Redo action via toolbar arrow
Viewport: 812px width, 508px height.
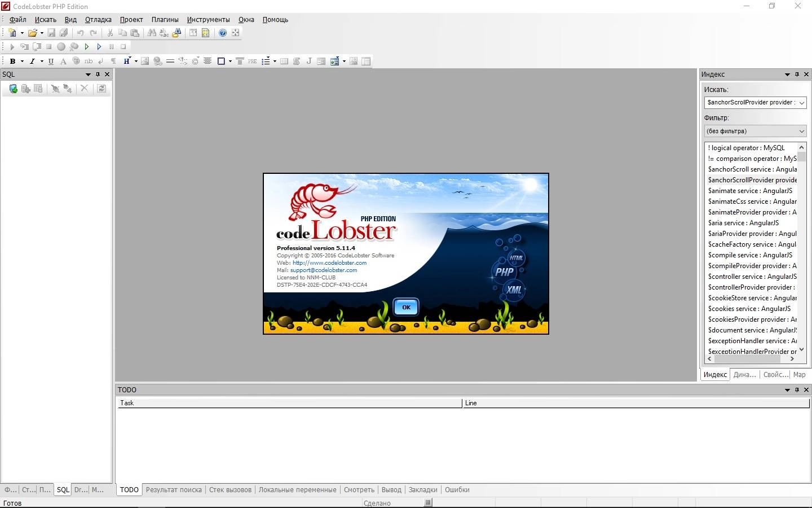(x=93, y=33)
